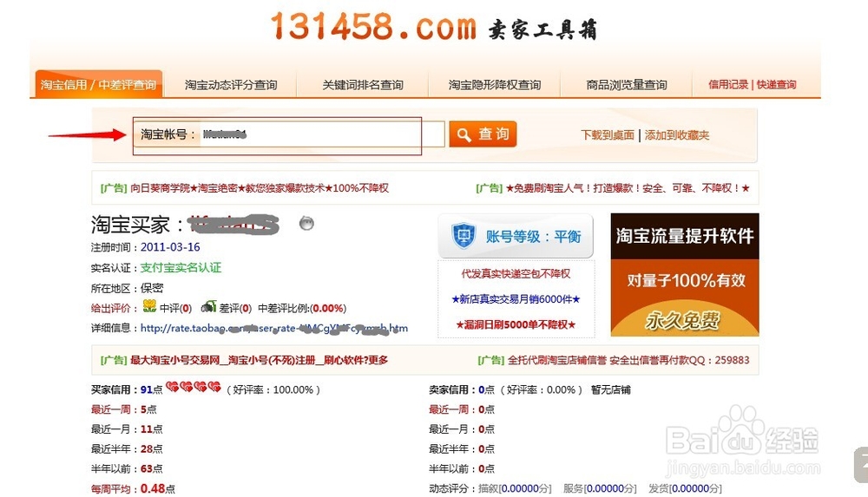Click the 下载到桌面 link

click(608, 135)
